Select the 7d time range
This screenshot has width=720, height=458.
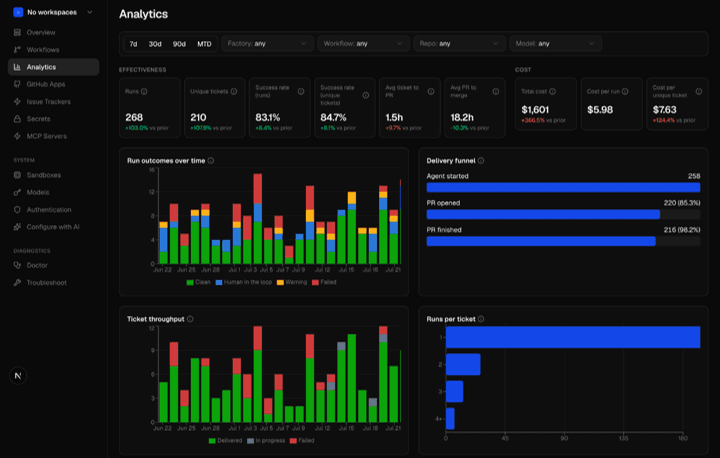click(x=133, y=44)
